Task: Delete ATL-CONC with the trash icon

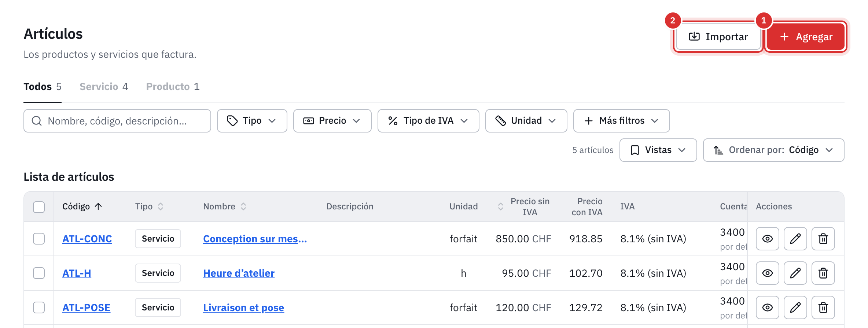Action: (x=823, y=239)
